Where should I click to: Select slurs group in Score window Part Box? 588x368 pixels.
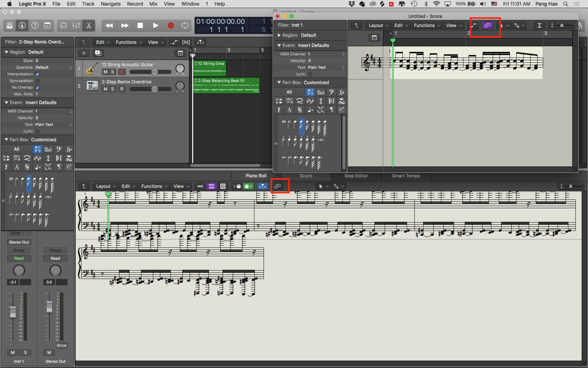point(300,101)
